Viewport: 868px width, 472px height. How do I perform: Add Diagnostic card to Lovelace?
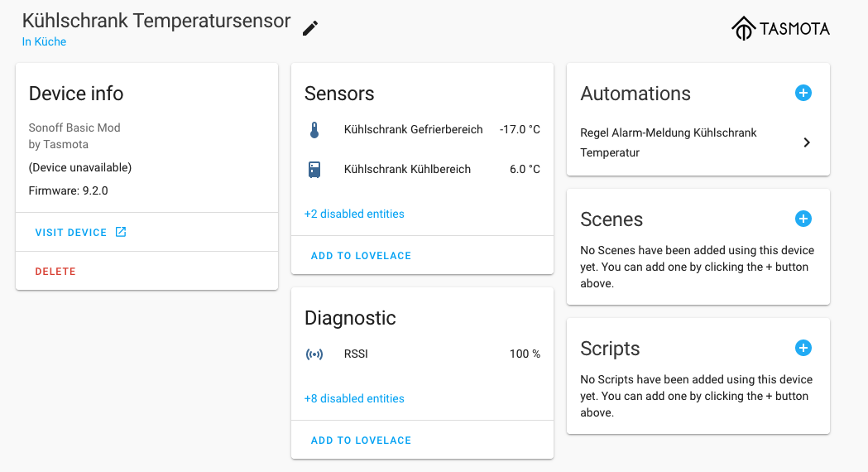361,440
